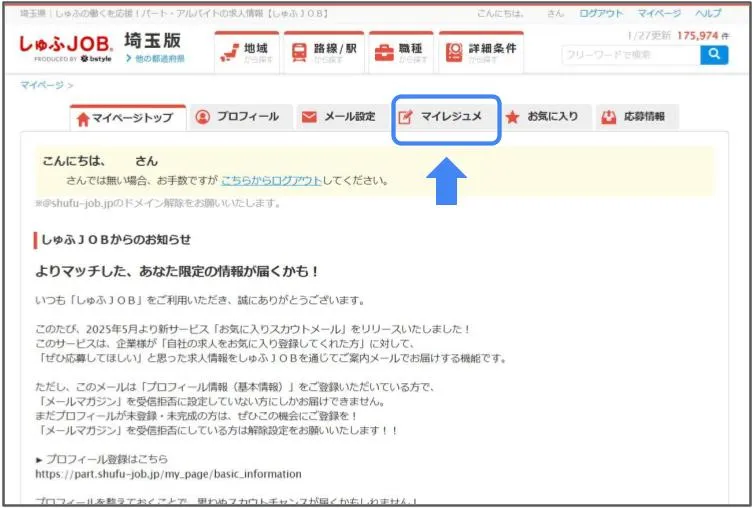Open the ヘルプ link
This screenshot has height=508, width=754.
coord(708,14)
